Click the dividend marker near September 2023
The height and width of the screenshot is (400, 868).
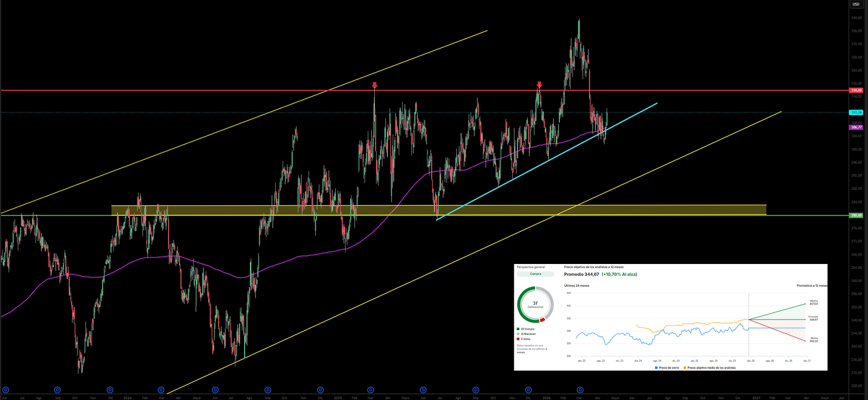(x=58, y=390)
